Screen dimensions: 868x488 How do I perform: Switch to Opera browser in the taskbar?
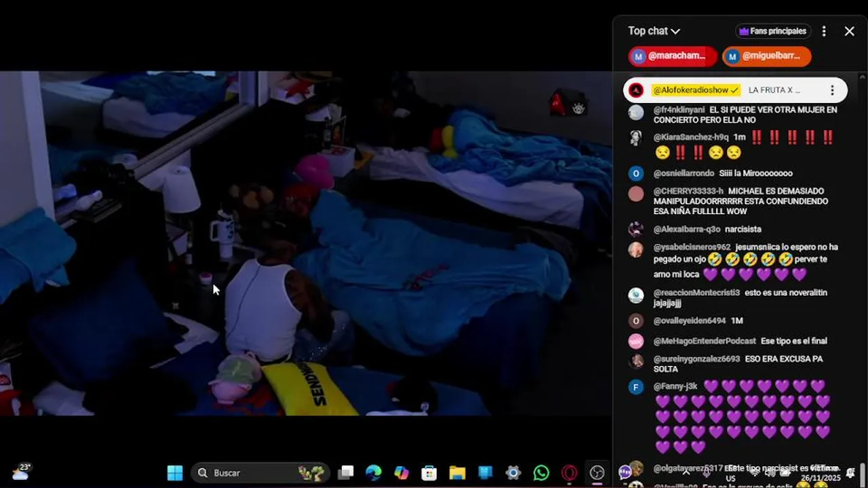tap(569, 472)
